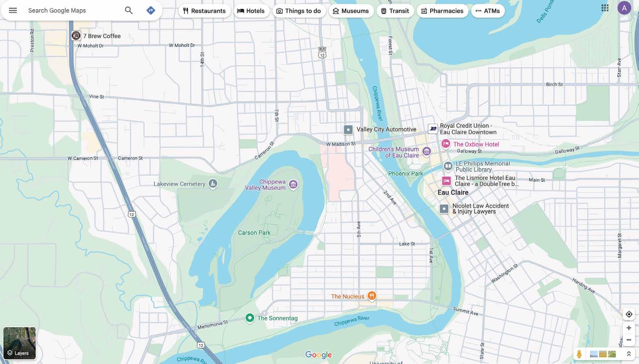The image size is (639, 364).
Task: Show Hotels on the map
Action: click(251, 11)
